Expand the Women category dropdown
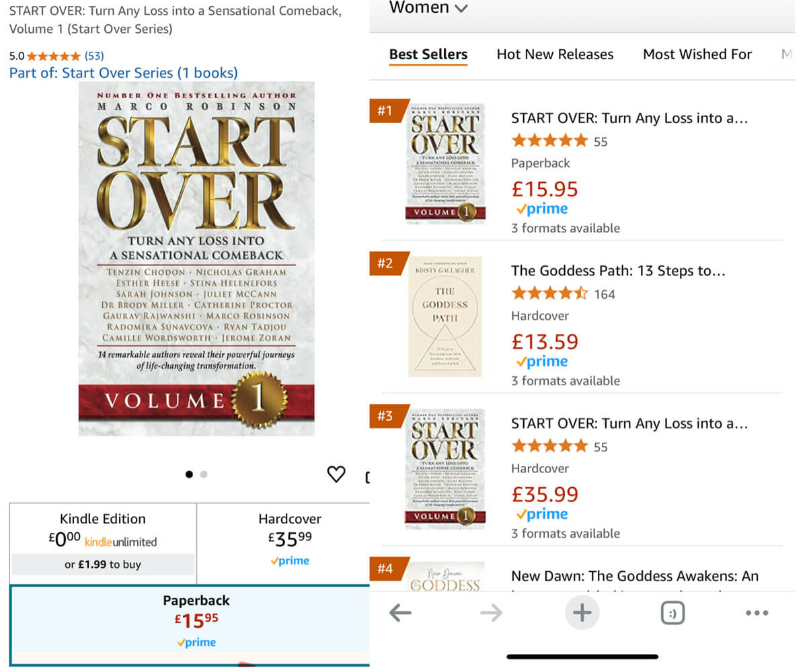 (428, 8)
